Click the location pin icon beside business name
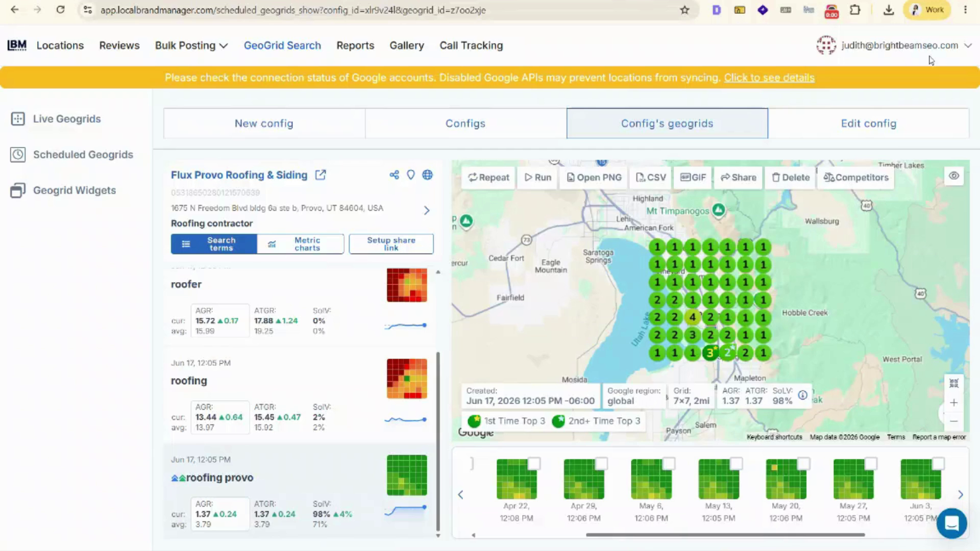Screen dimensions: 980x551 410,175
